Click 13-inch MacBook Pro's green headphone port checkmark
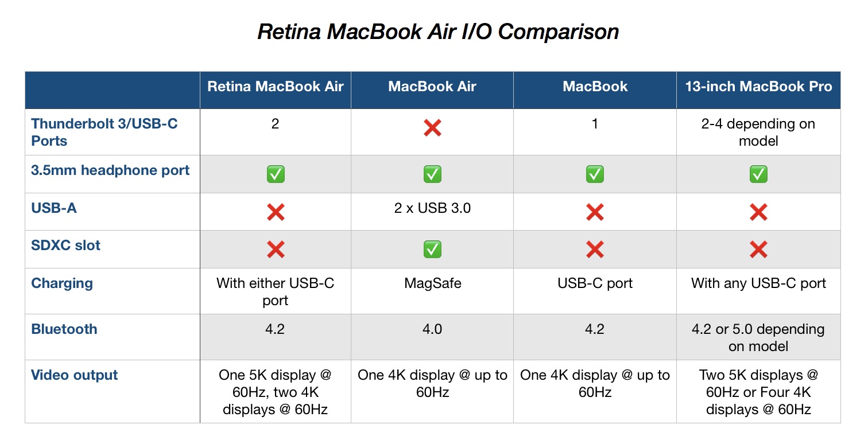This screenshot has width=868, height=444. click(758, 174)
